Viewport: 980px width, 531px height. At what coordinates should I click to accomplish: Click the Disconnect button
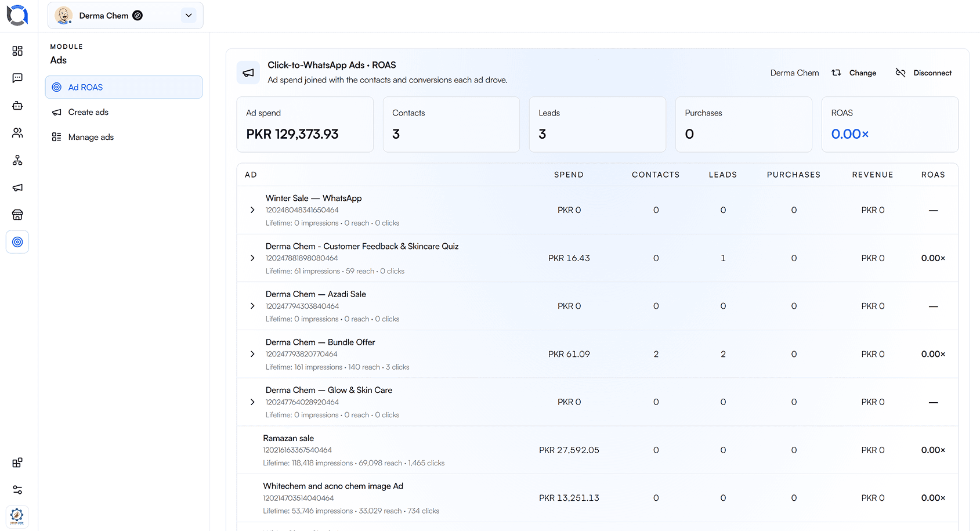924,73
